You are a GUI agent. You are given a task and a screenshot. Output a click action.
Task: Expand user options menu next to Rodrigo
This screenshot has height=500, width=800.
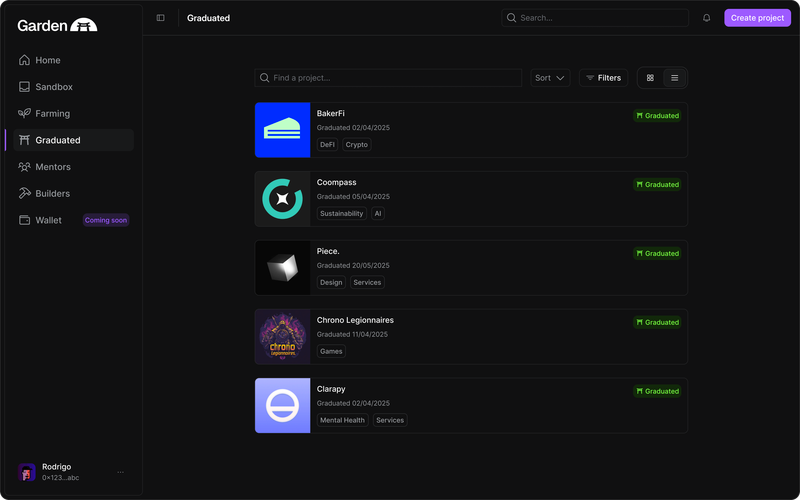(x=121, y=472)
